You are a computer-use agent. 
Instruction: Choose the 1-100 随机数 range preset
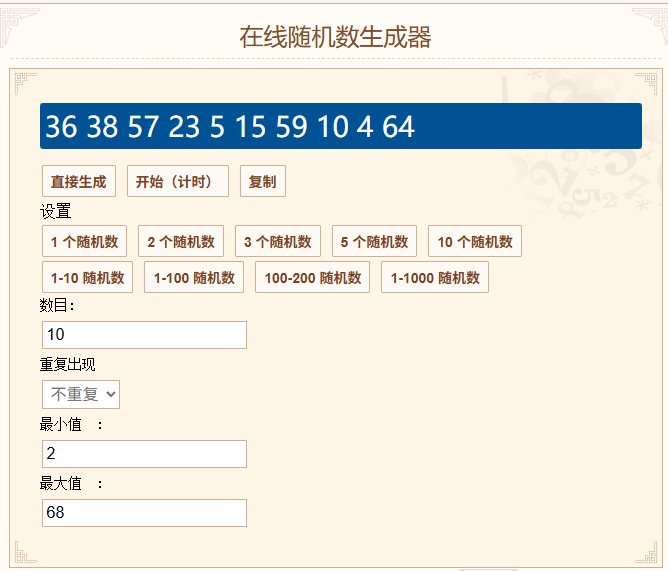click(194, 277)
